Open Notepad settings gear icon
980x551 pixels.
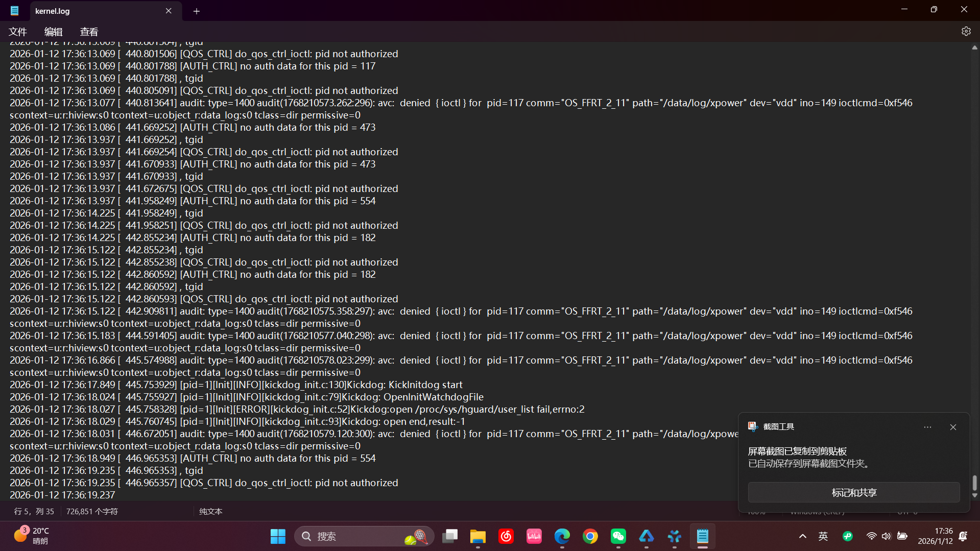point(966,32)
